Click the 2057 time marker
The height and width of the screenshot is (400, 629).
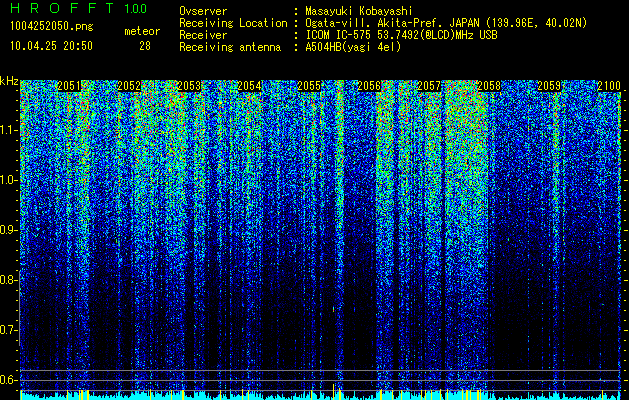point(429,86)
